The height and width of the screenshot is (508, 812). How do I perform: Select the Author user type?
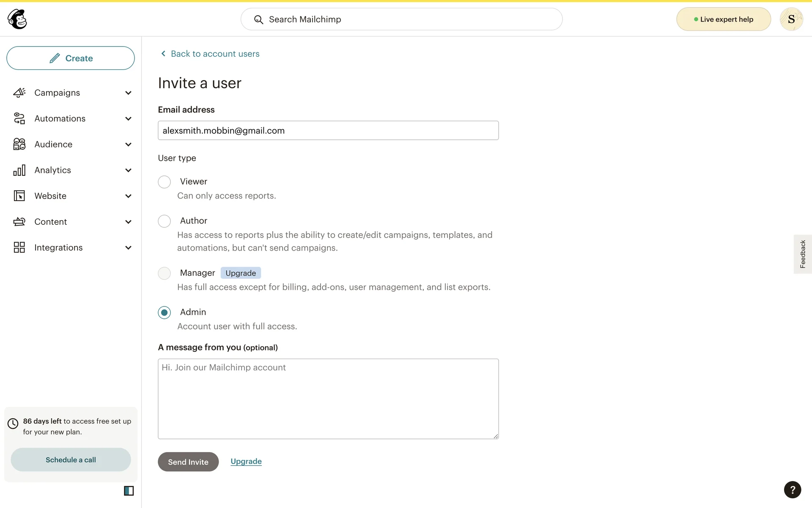click(164, 221)
